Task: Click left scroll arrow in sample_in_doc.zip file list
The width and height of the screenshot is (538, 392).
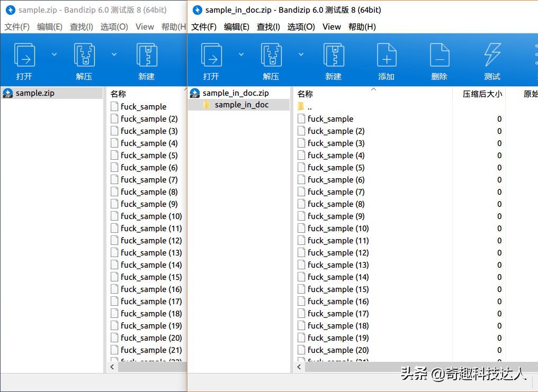Action: pos(299,367)
